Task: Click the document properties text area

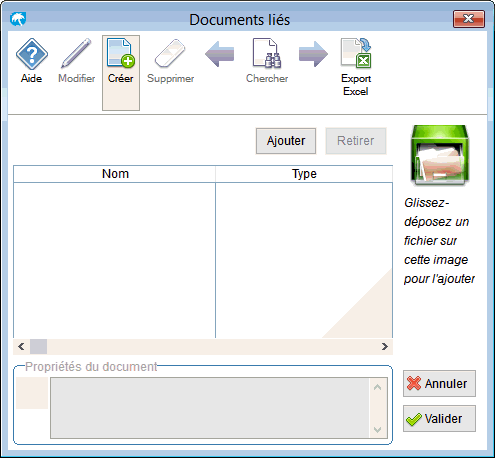Action: (x=210, y=408)
